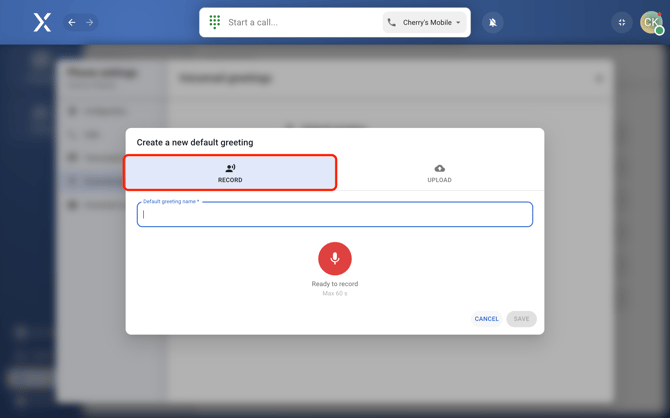The image size is (670, 418).
Task: Switch to the Record tab
Action: coord(230,173)
